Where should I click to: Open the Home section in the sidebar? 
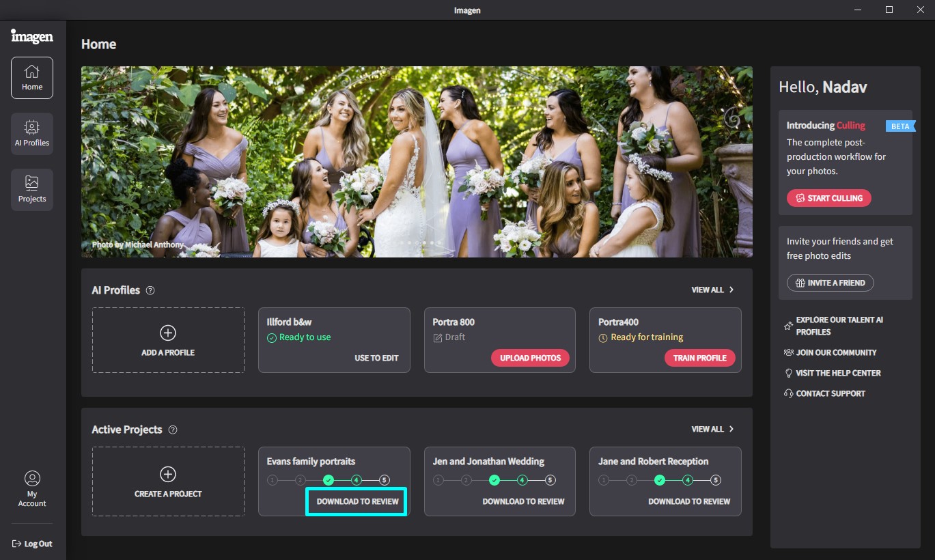(32, 78)
